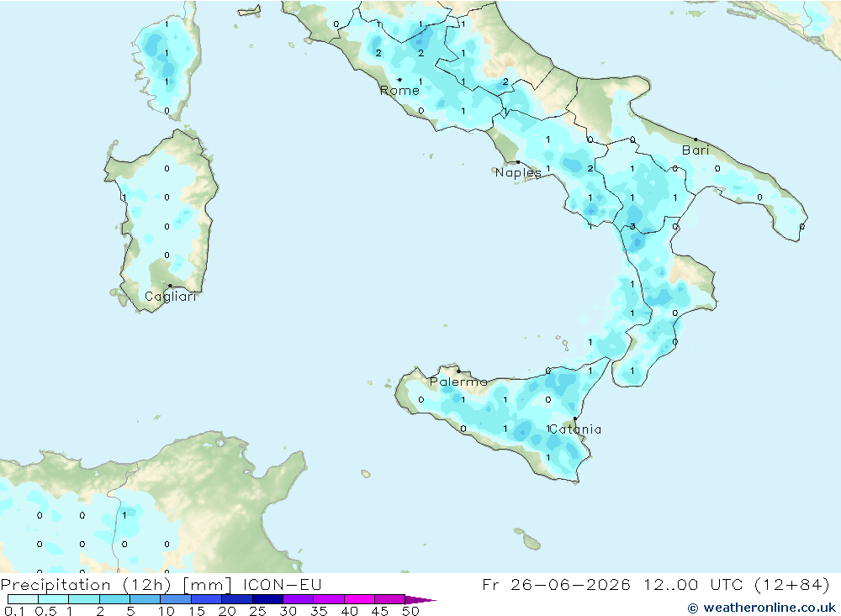The height and width of the screenshot is (616, 841).
Task: Click the lightest 0.1 mm legend swatch
Action: point(23,599)
